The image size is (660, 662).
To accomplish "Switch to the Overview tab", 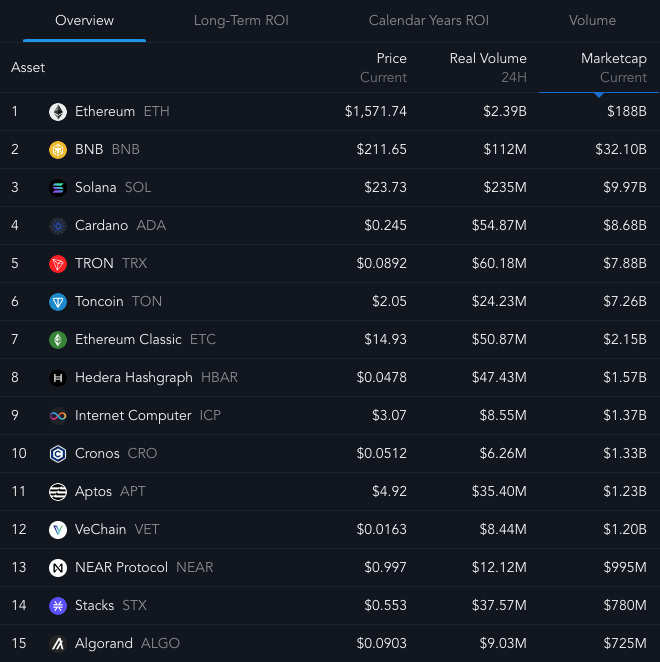I will (84, 20).
